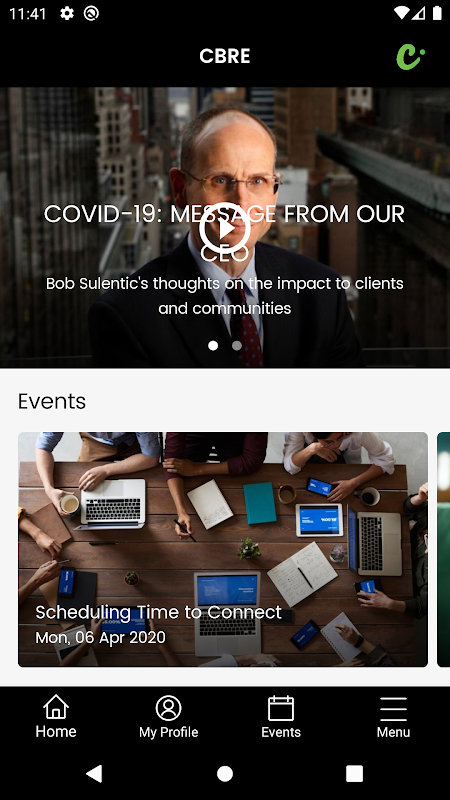
Task: Switch to the second carousel slide dot
Action: 237,345
